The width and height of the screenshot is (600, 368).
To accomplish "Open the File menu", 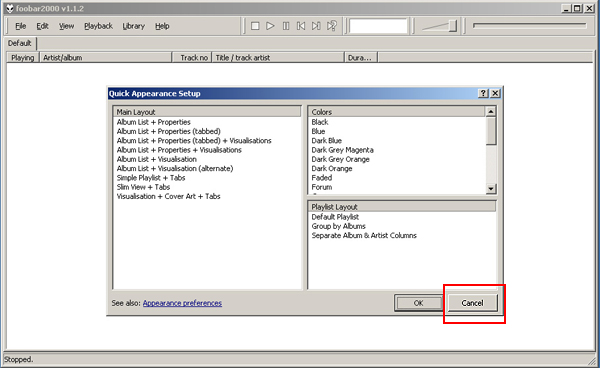I will coord(21,26).
